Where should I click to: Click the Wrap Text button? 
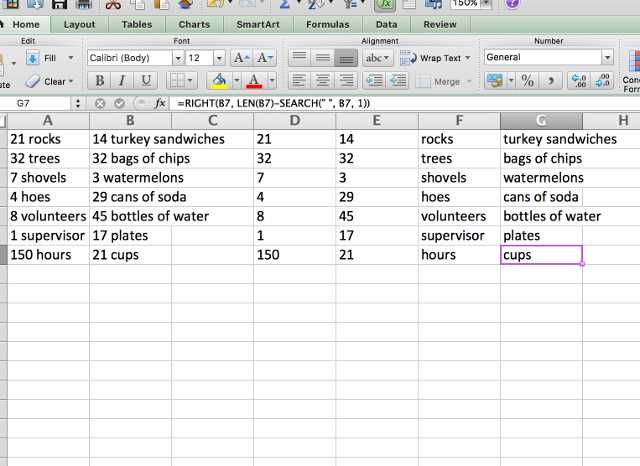click(x=430, y=58)
